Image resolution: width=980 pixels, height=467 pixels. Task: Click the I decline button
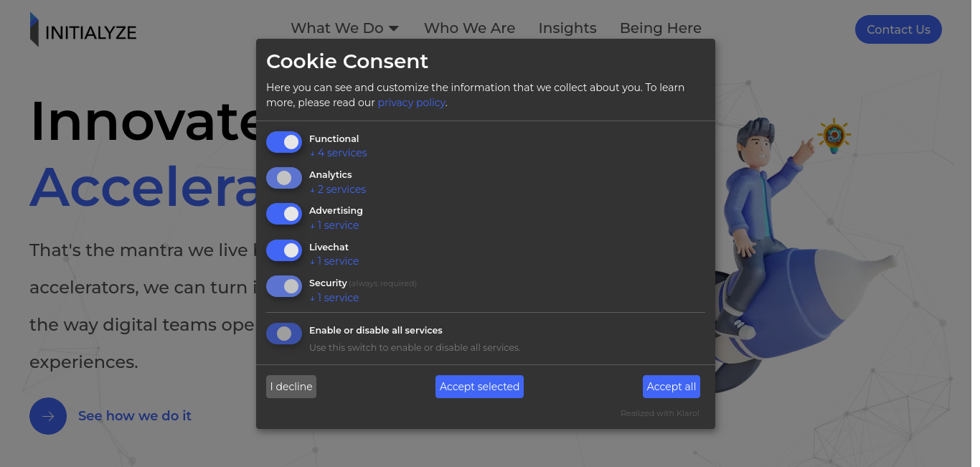pos(291,387)
